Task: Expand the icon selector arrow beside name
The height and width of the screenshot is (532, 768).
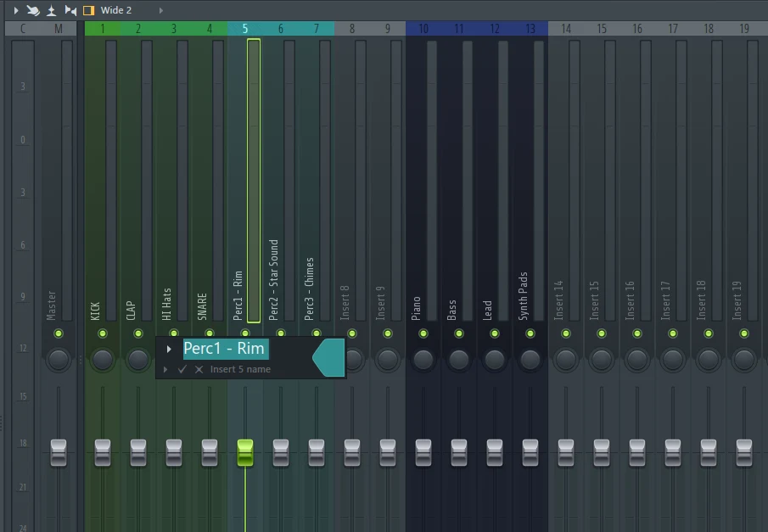Action: [170, 349]
